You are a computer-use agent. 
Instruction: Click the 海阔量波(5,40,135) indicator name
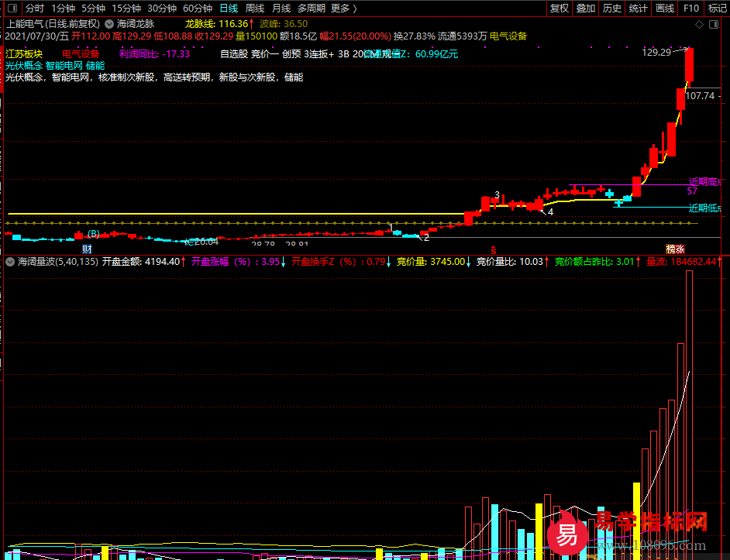(x=57, y=262)
